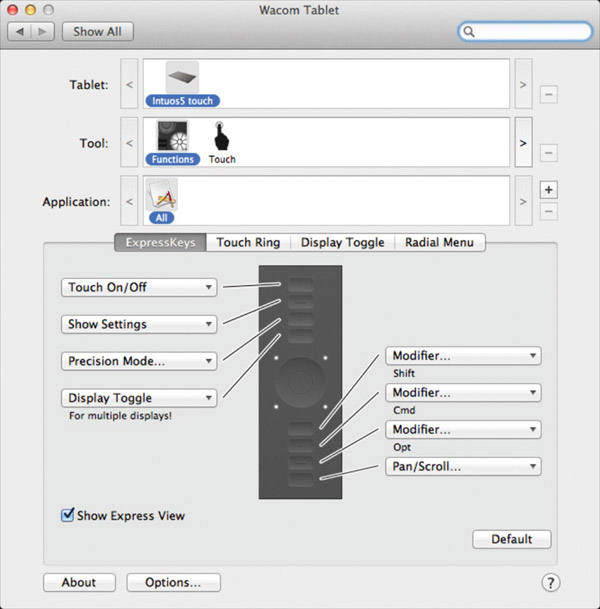Click the Default button
600x609 pixels.
click(x=511, y=539)
